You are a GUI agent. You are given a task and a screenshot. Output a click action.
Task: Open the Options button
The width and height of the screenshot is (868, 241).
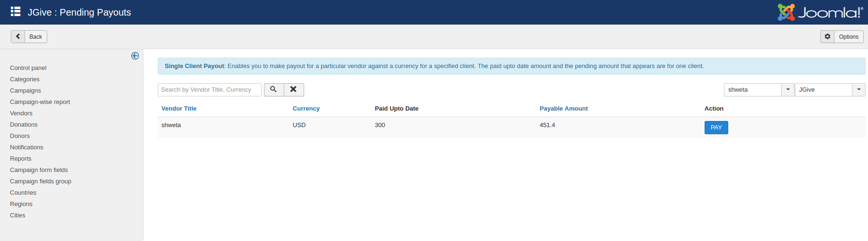click(848, 37)
